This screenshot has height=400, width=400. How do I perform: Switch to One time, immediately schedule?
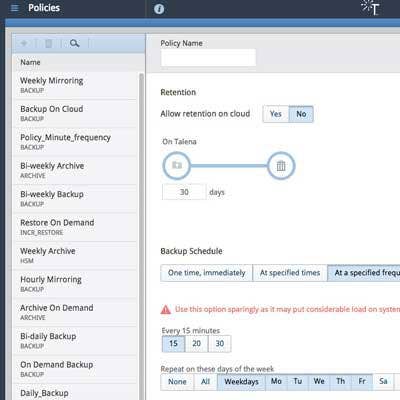(206, 273)
